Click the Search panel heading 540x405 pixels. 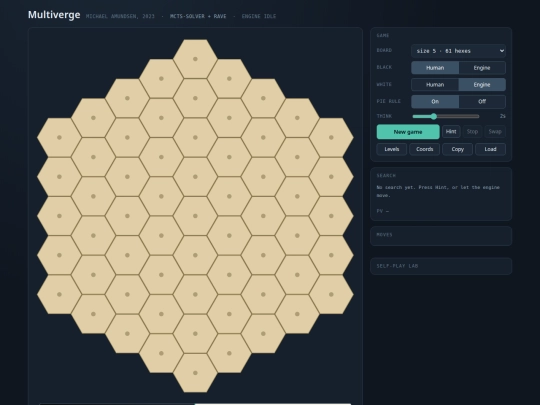[386, 176]
